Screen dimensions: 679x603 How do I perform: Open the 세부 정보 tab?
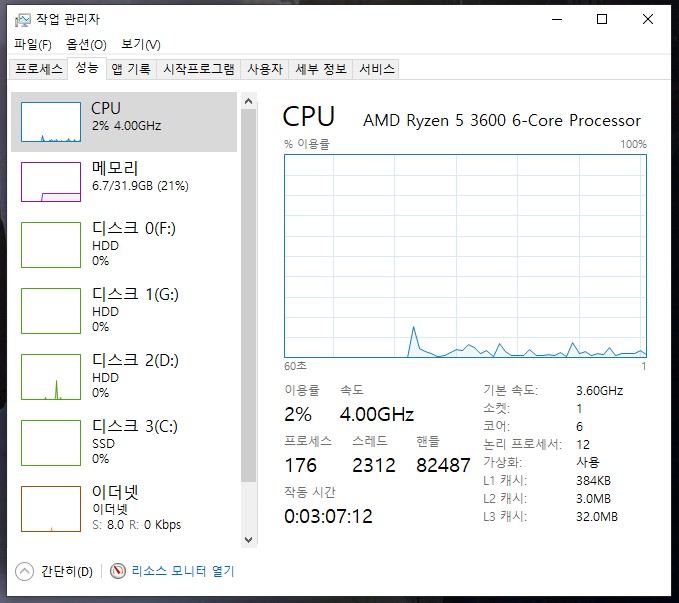tap(321, 69)
